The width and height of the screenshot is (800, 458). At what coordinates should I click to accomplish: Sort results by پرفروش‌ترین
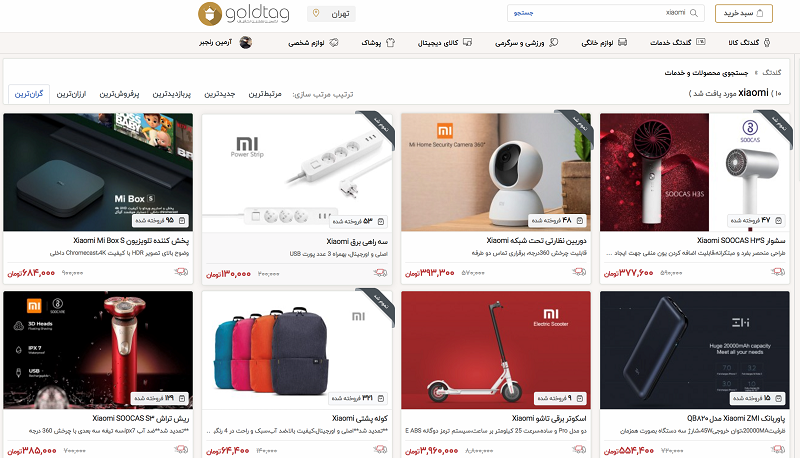(119, 94)
